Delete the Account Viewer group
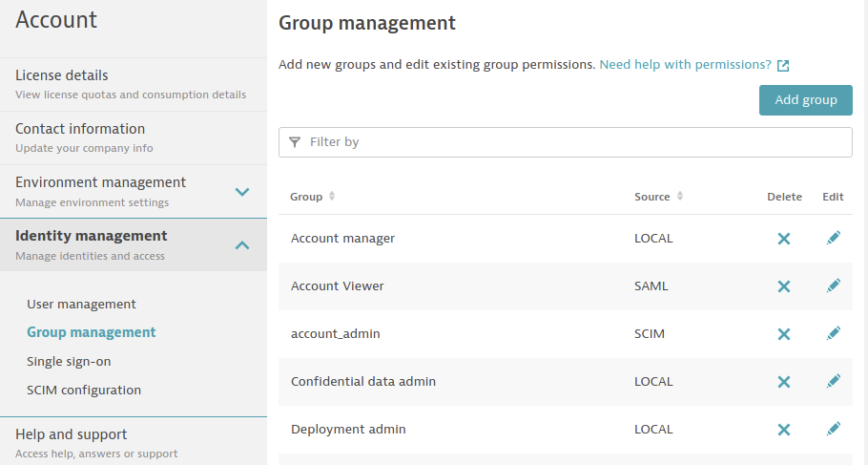This screenshot has width=868, height=465. tap(784, 286)
